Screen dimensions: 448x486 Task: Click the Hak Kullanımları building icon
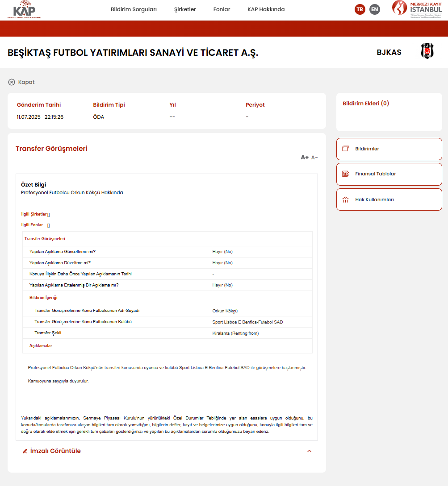346,199
